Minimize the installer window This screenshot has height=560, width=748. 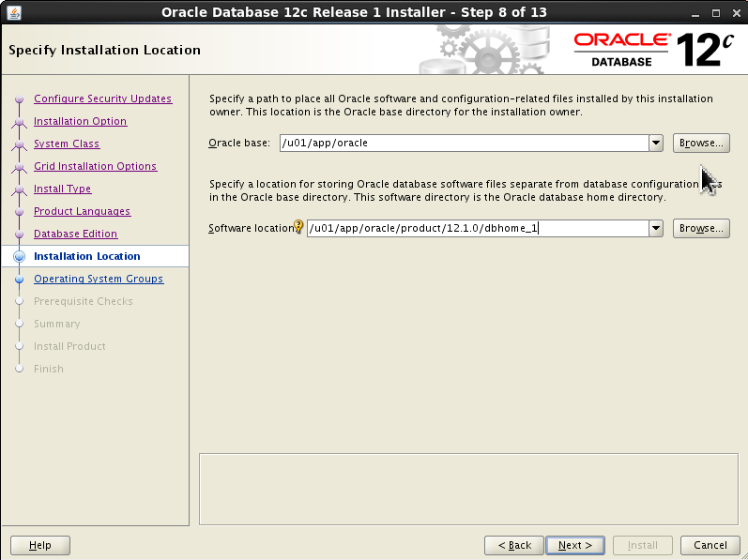pos(695,13)
